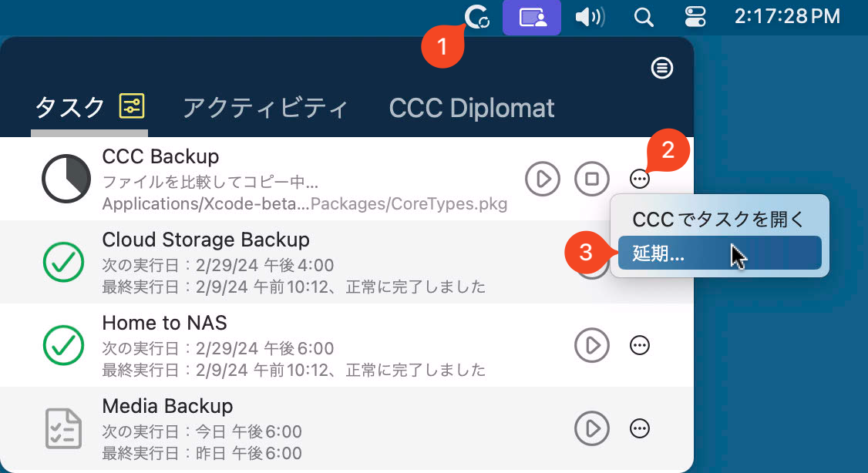Start the CCC Backup task

click(x=543, y=179)
